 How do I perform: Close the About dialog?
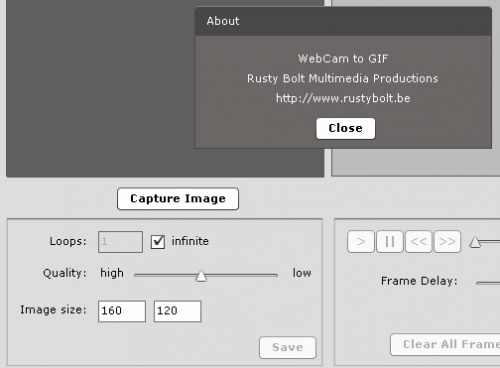(x=345, y=128)
